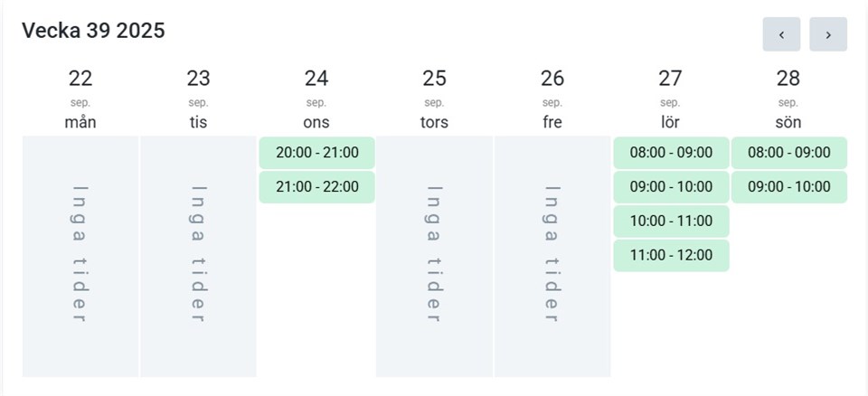The width and height of the screenshot is (868, 396).
Task: Click the Vecka 39 2025 heading
Action: click(x=93, y=31)
